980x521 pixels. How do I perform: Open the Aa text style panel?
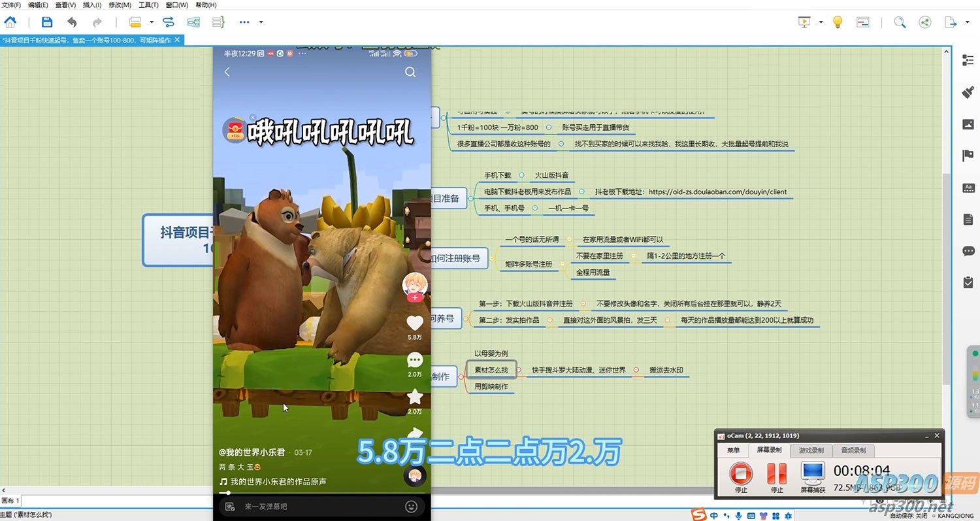[968, 188]
